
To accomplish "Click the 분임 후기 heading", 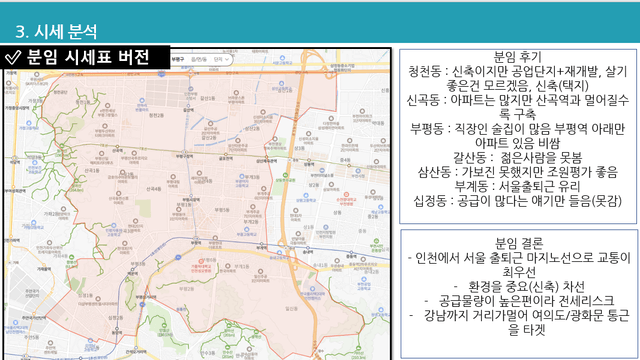I will [518, 57].
